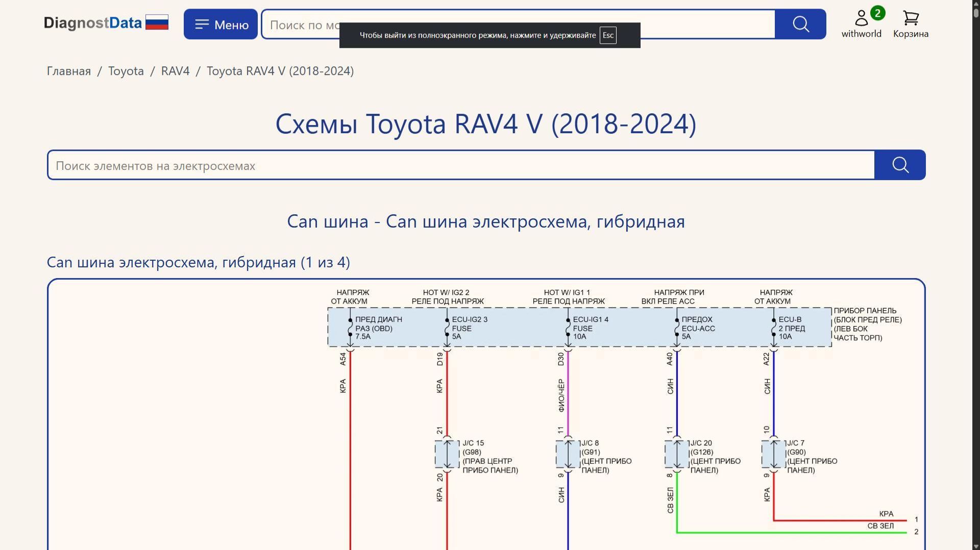
Task: Open the withworld user profile icon
Action: [861, 17]
